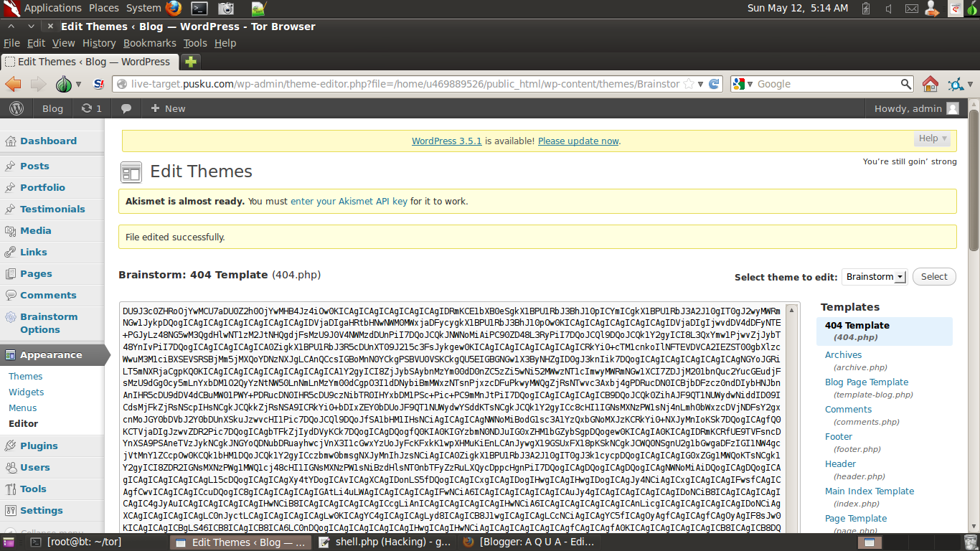Image resolution: width=980 pixels, height=551 pixels.
Task: Click the forward arrow navigation button
Action: (x=38, y=84)
